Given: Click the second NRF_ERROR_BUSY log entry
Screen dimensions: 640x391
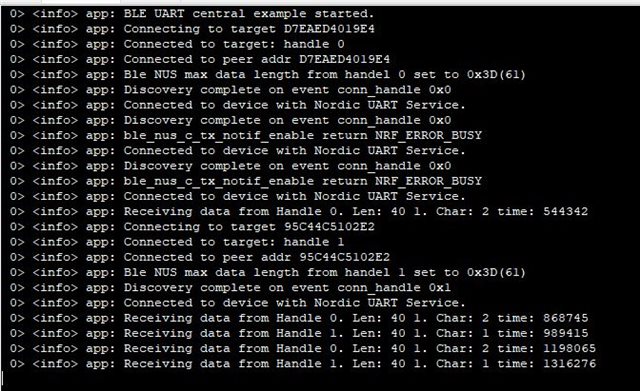Looking at the screenshot, I should tap(246, 181).
